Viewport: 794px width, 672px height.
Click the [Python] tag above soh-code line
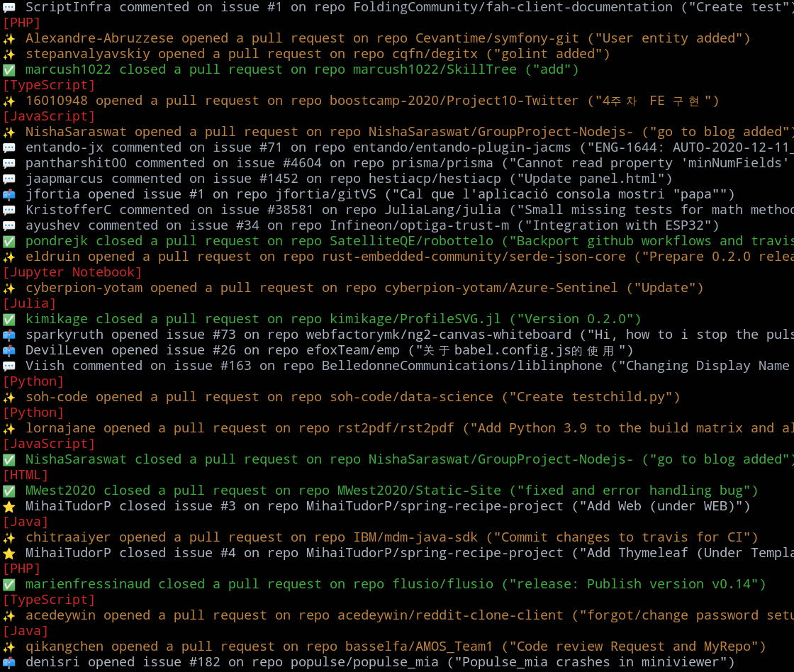tap(33, 381)
